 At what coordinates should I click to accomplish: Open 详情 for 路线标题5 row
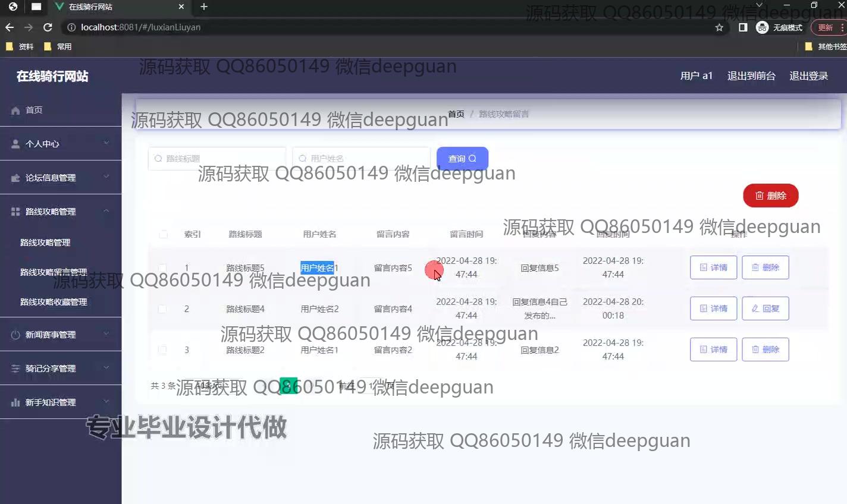713,267
